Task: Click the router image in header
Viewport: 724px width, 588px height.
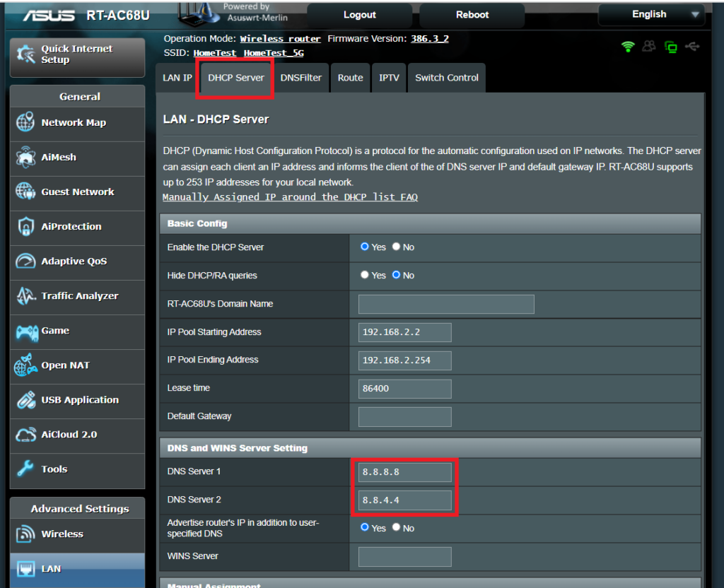Action: (x=199, y=15)
